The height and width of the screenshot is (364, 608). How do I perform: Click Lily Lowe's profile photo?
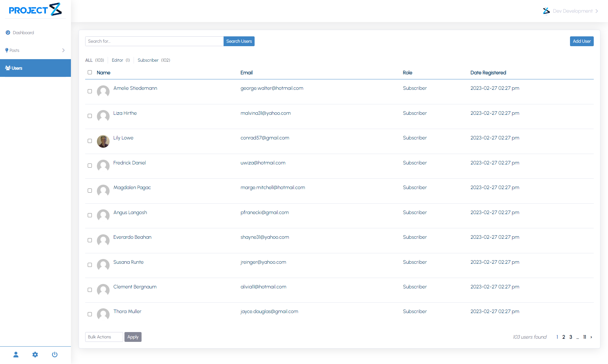click(103, 141)
